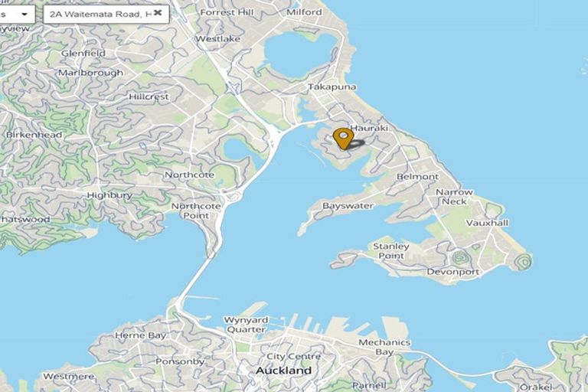Click the Takapuna label on the map

[x=332, y=87]
